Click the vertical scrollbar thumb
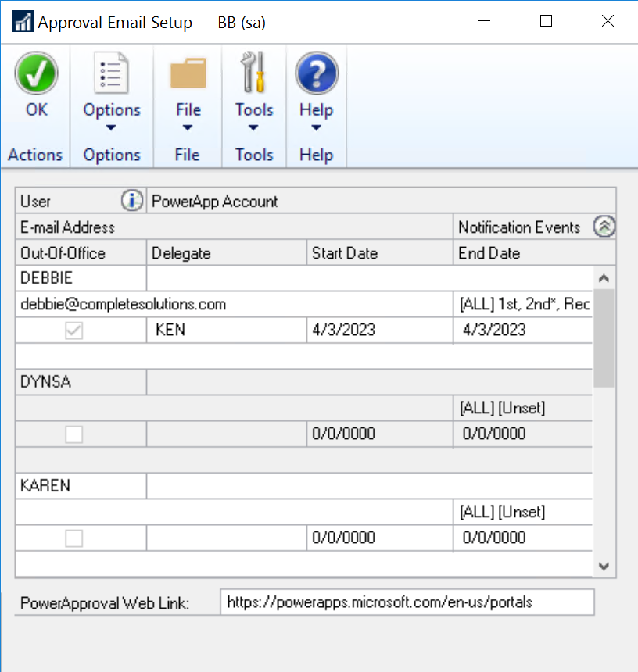 (604, 338)
